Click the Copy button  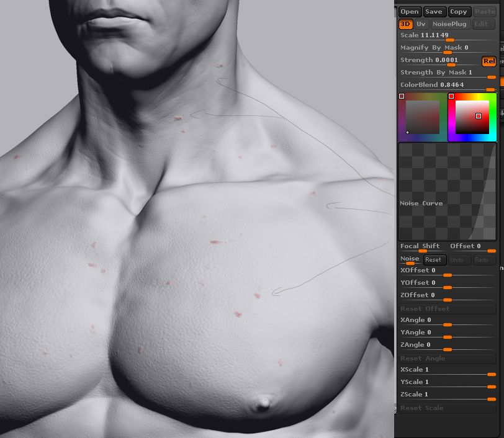[459, 12]
